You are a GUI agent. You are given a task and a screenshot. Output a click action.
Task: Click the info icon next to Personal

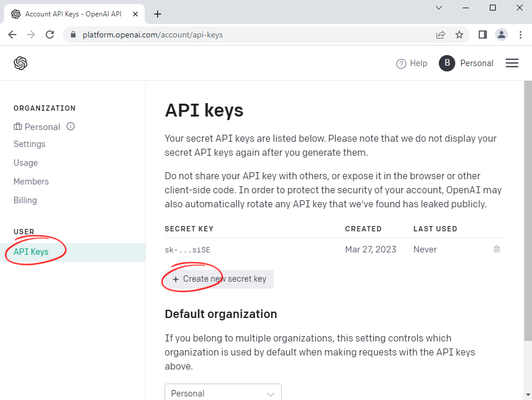(70, 127)
